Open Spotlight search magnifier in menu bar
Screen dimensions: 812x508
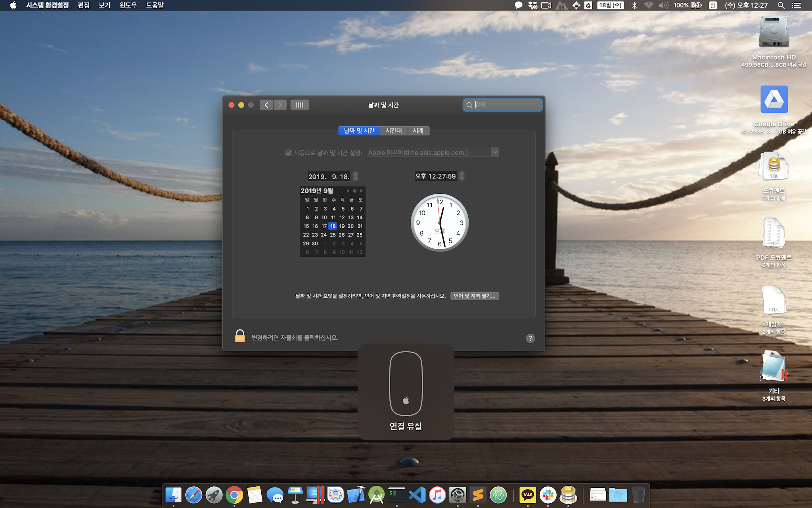click(781, 5)
